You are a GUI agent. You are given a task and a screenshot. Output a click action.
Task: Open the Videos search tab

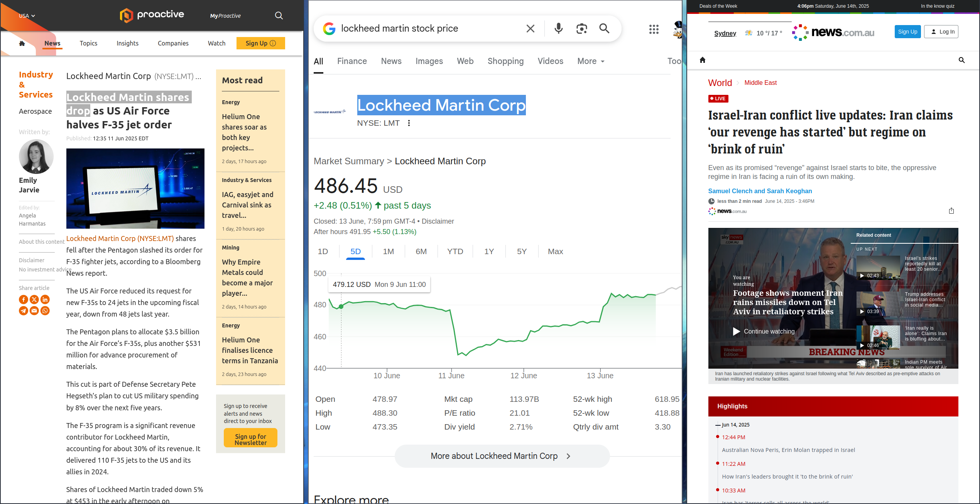550,61
